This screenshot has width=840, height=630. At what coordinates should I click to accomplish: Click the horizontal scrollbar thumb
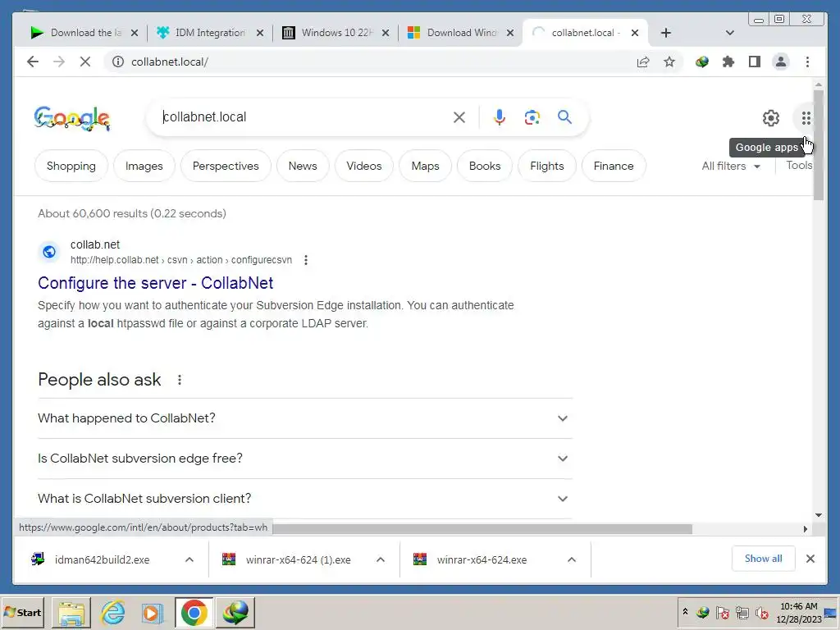tap(482, 529)
